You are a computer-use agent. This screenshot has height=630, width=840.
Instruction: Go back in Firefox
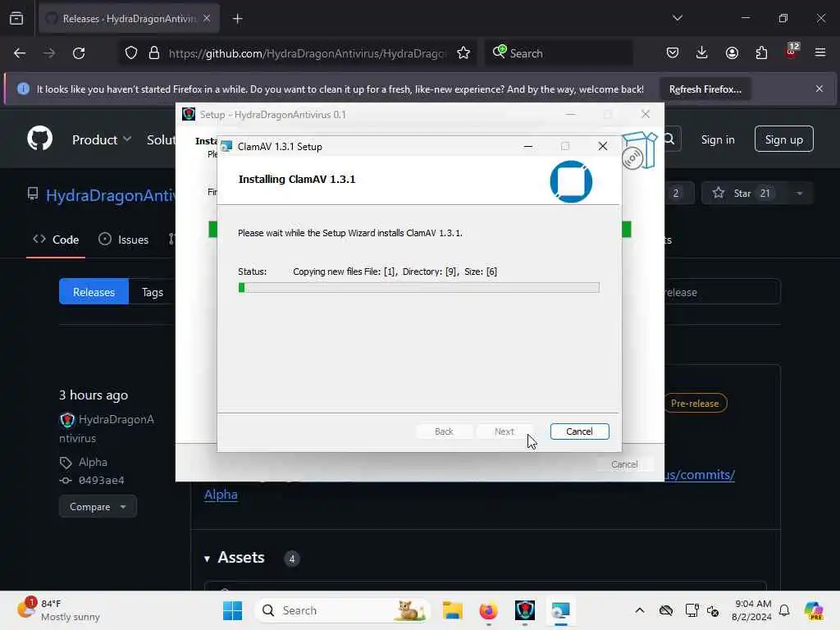20,53
